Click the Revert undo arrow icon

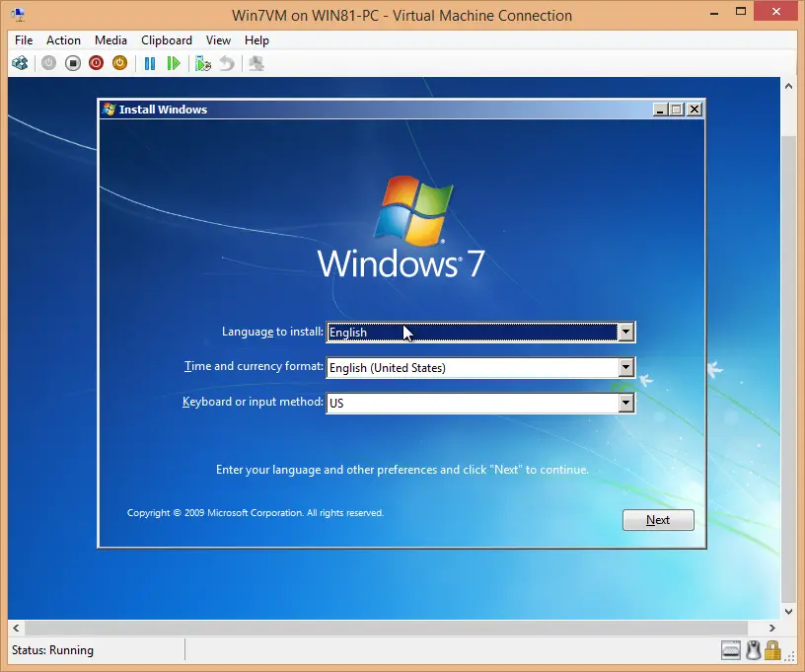(x=227, y=64)
